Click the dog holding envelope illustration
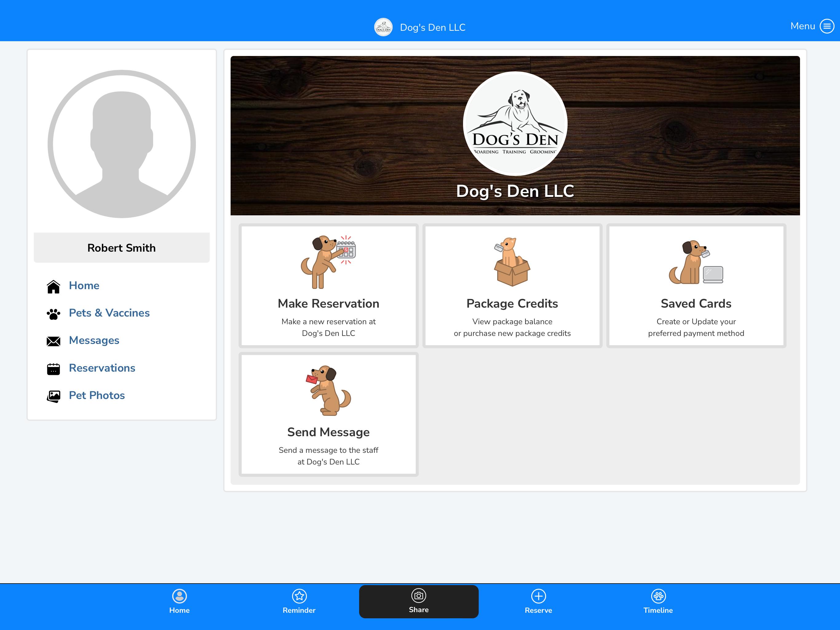The image size is (840, 630). pos(328,391)
